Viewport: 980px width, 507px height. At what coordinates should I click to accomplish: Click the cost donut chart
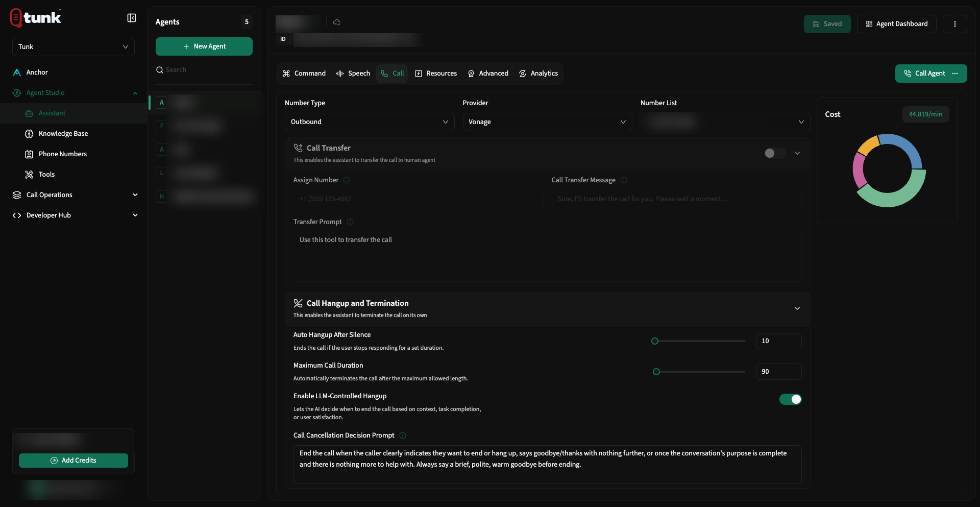(889, 171)
